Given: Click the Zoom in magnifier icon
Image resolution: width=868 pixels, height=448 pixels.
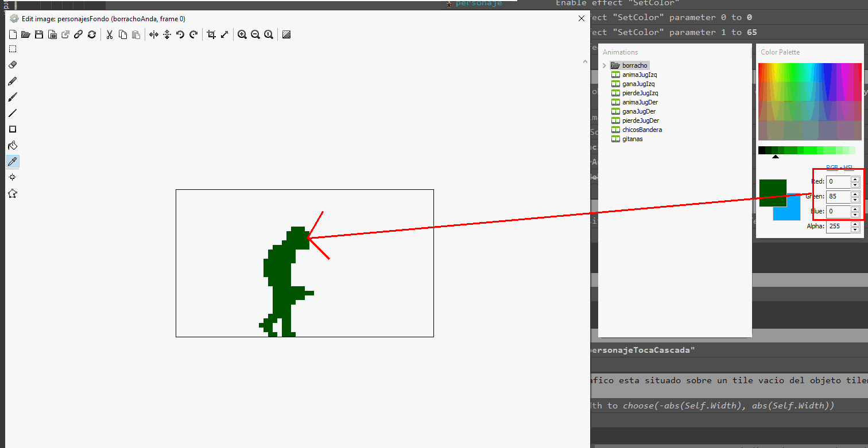Looking at the screenshot, I should point(242,34).
